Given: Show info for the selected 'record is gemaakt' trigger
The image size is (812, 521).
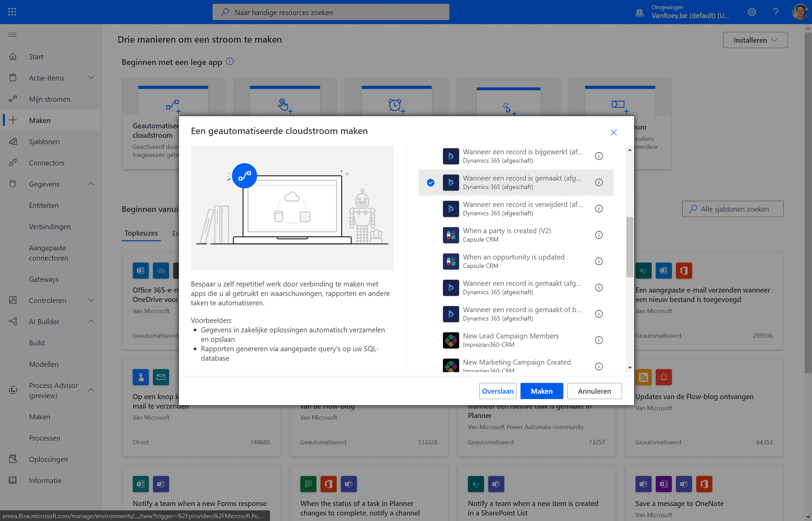Looking at the screenshot, I should point(599,182).
